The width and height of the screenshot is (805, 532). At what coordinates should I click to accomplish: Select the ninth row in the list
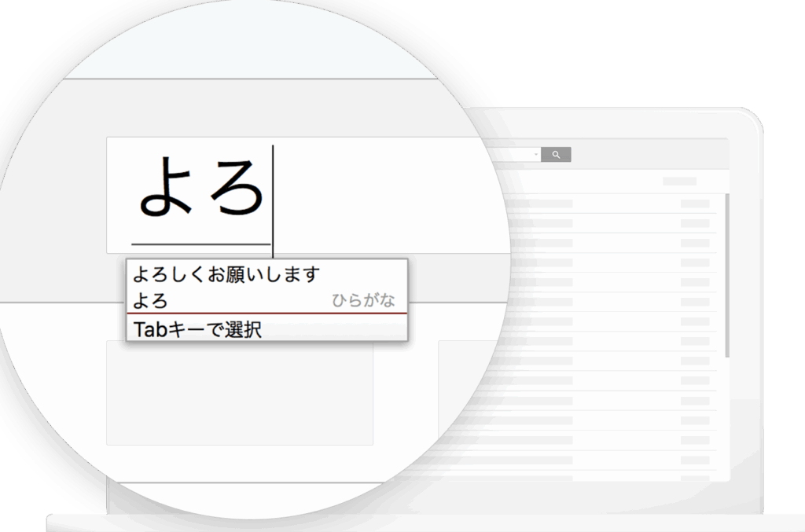click(613, 361)
